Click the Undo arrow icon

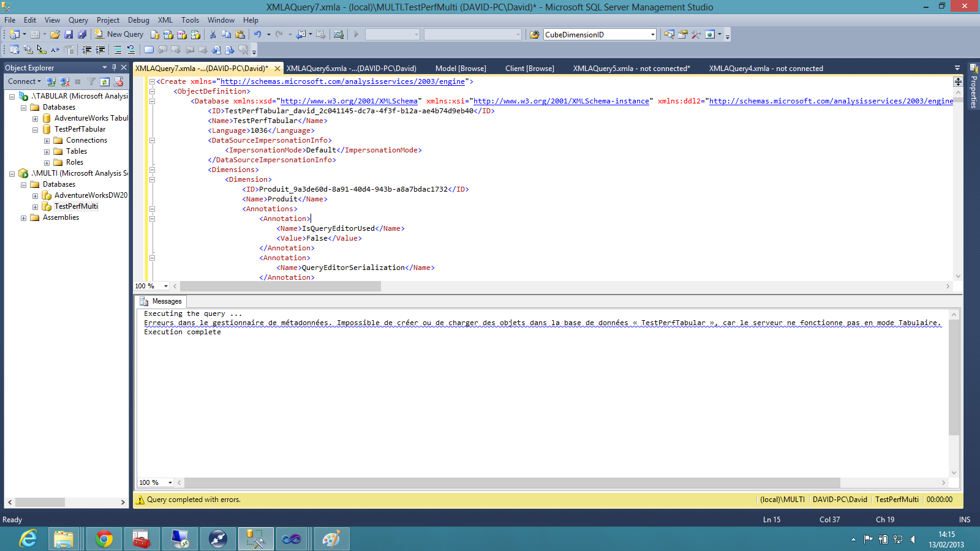pyautogui.click(x=257, y=34)
